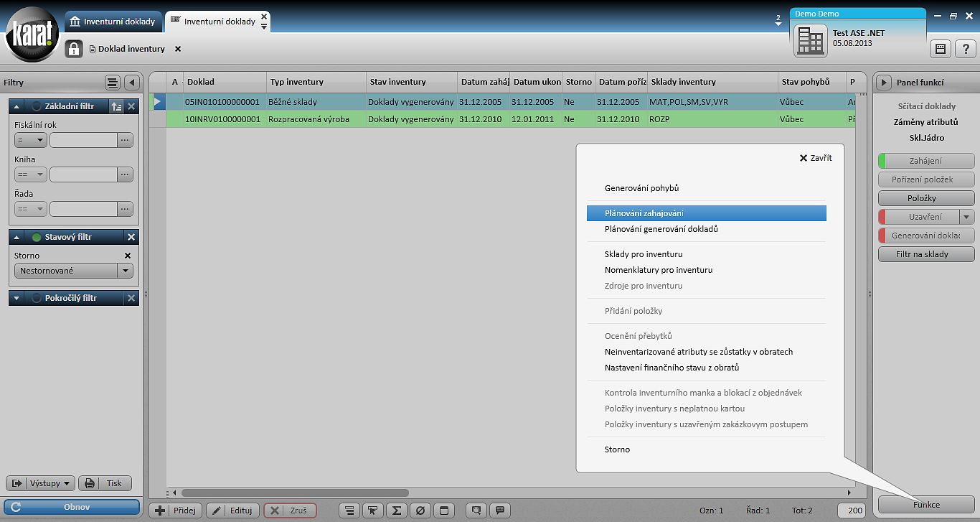Open the Filtry panel menu icon
Image resolution: width=980 pixels, height=522 pixels.
tap(113, 83)
